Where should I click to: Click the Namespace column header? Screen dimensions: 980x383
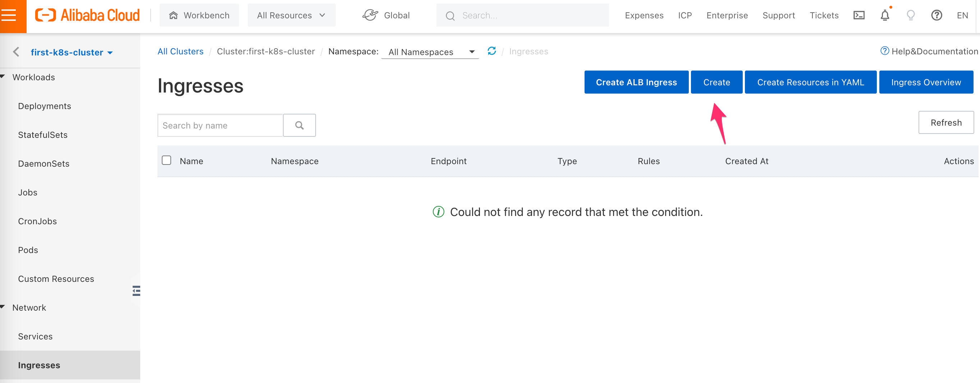pos(294,161)
